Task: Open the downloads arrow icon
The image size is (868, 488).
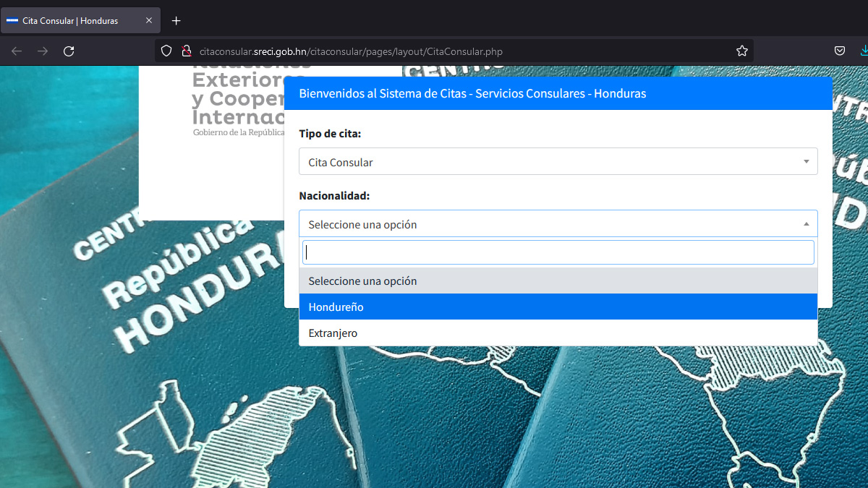Action: 863,51
